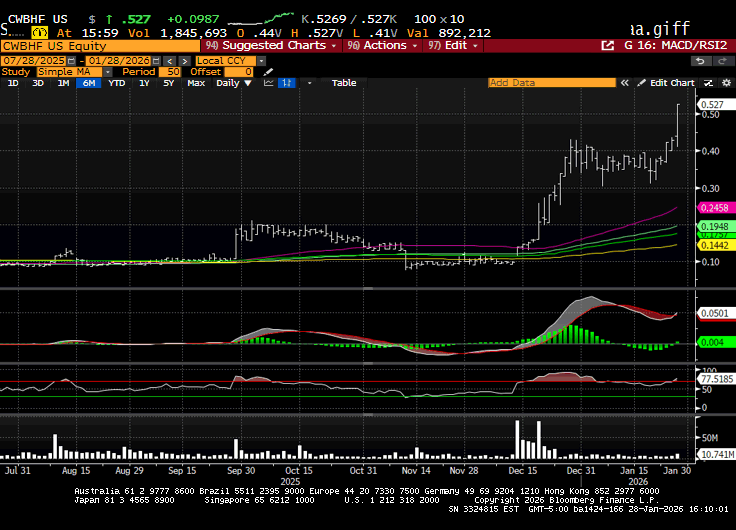The image size is (736, 530).
Task: Click the price divider above MACD panel
Action: pyautogui.click(x=368, y=288)
